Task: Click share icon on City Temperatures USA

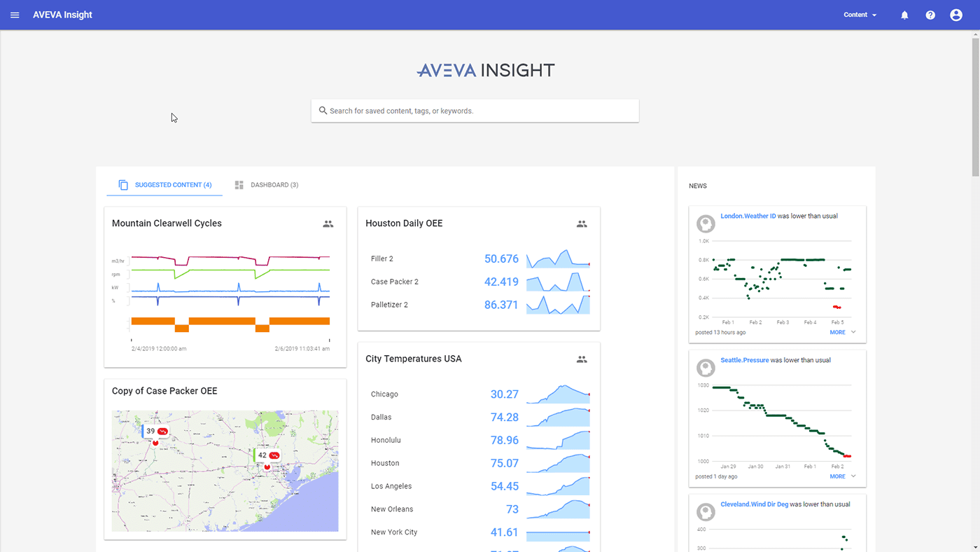Action: pos(582,359)
